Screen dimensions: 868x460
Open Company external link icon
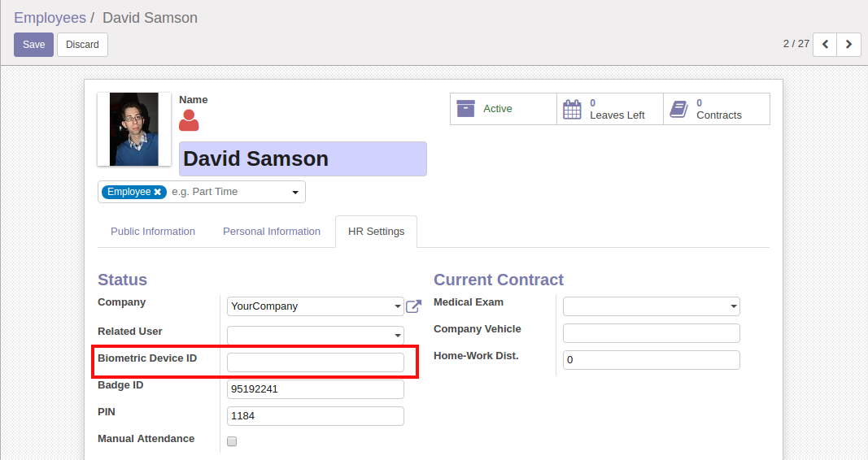click(414, 306)
